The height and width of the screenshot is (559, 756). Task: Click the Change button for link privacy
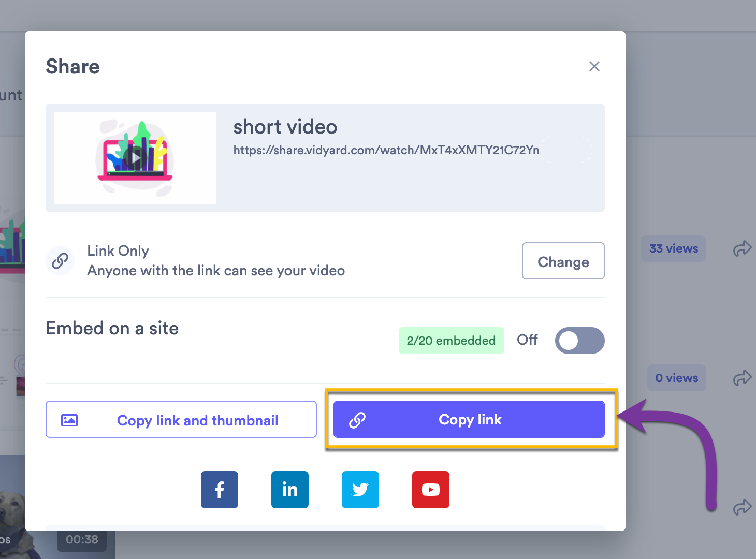pos(563,261)
